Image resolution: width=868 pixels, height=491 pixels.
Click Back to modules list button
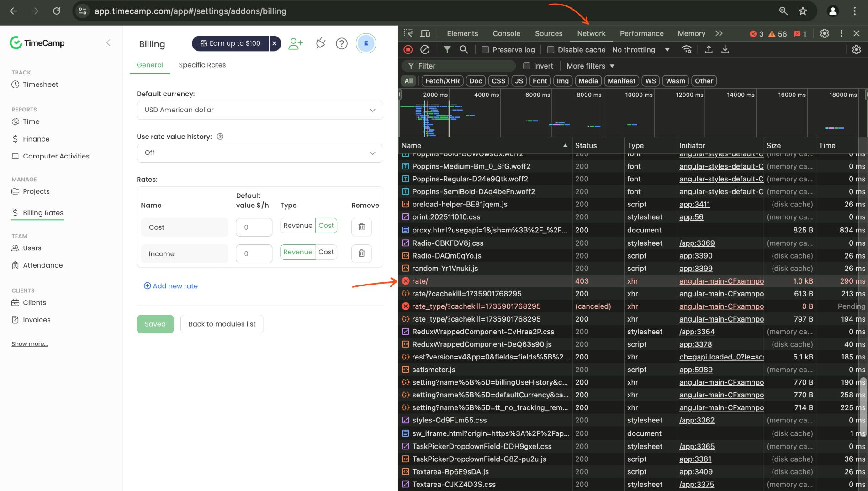[x=222, y=324]
